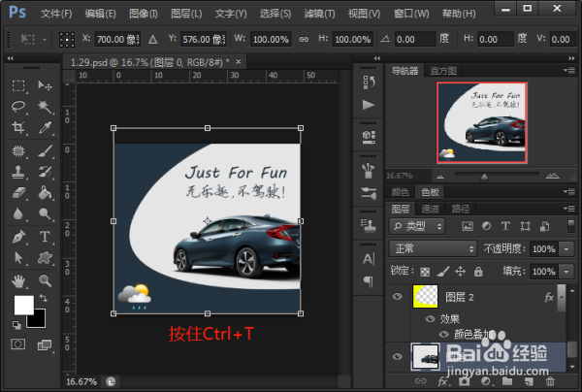Toggle layer filtering switch
Image resolution: width=582 pixels, height=392 pixels.
pyautogui.click(x=571, y=226)
